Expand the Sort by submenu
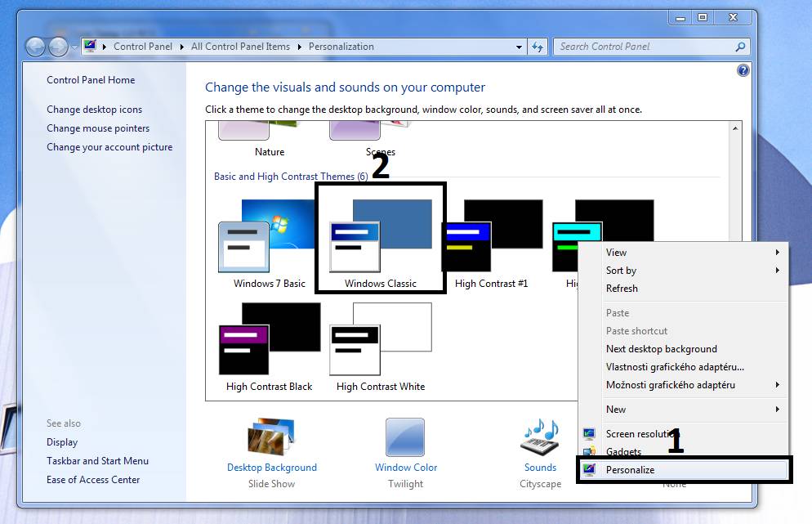 [x=683, y=271]
